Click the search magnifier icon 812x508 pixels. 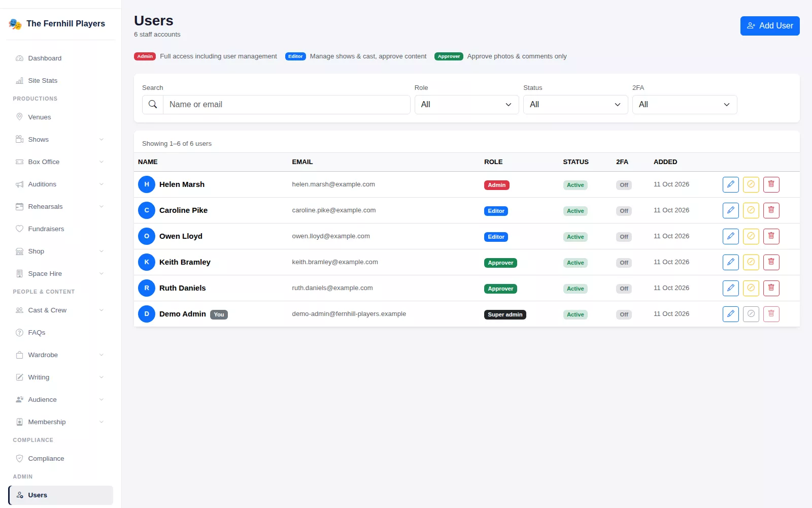(x=153, y=105)
